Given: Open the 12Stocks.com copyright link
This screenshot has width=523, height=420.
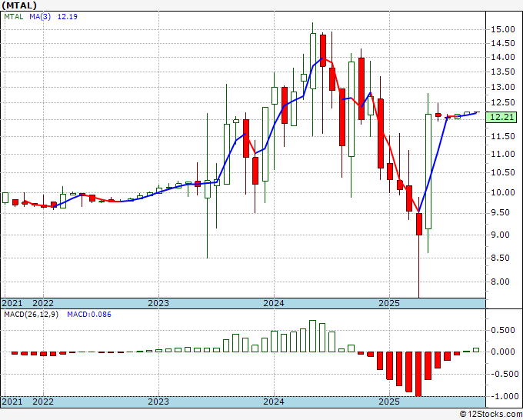Looking at the screenshot, I should point(491,415).
